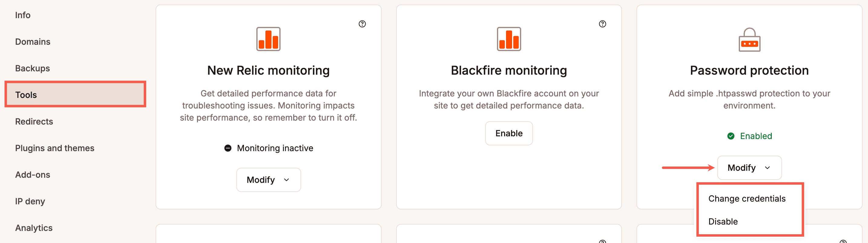This screenshot has width=868, height=243.
Task: Click the Password protection lock icon
Action: click(749, 40)
